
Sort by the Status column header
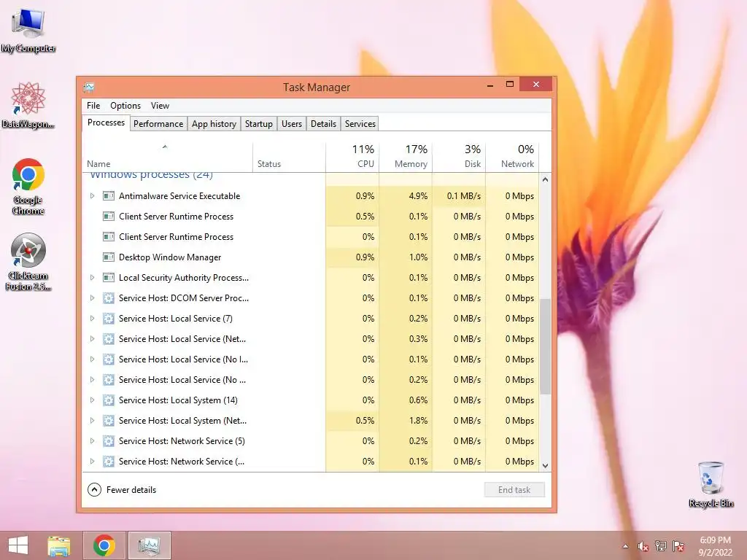pyautogui.click(x=289, y=157)
